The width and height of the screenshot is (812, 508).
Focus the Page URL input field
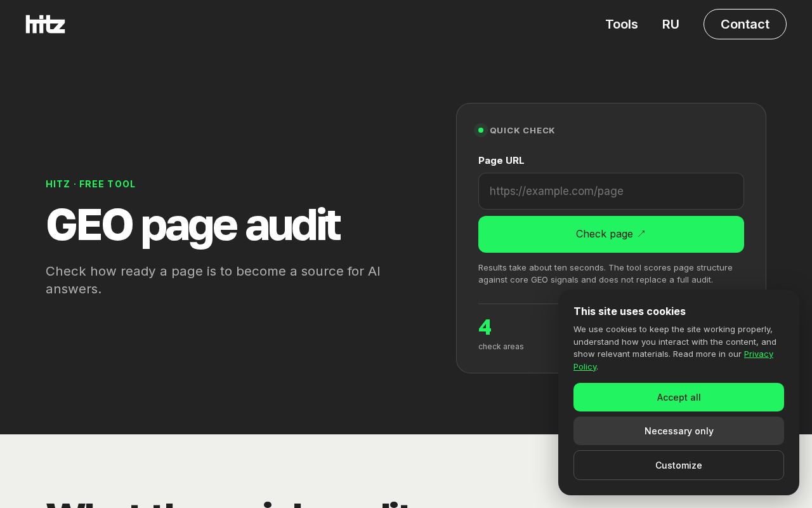611,191
